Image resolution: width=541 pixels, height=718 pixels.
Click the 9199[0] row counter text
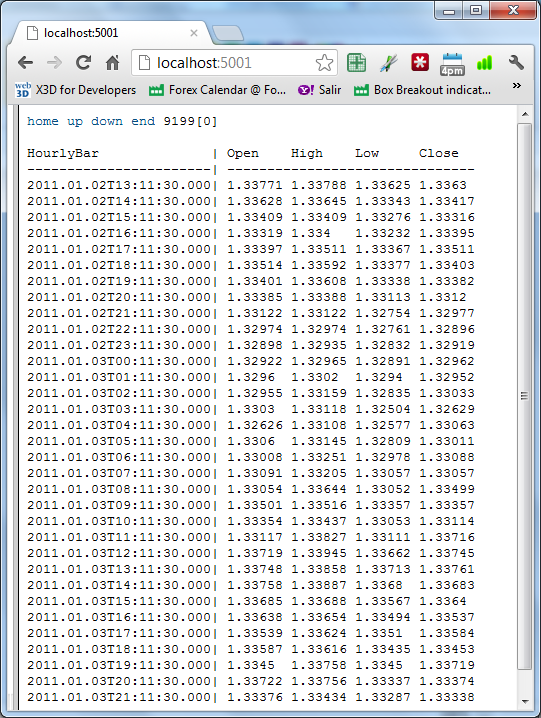[190, 121]
